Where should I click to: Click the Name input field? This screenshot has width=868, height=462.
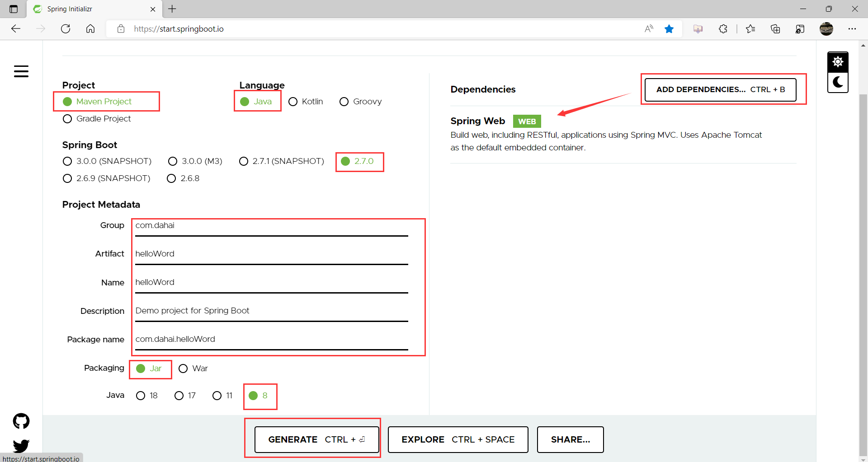pyautogui.click(x=271, y=284)
